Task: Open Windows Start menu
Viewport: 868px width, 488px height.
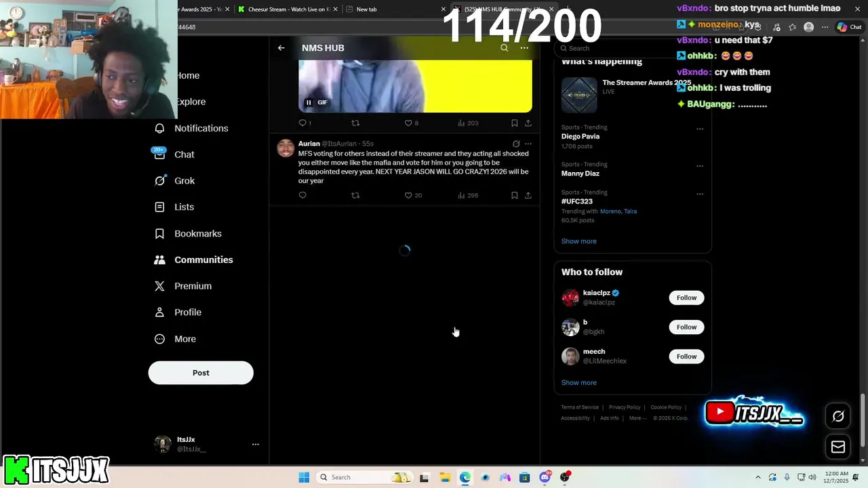Action: tap(304, 477)
